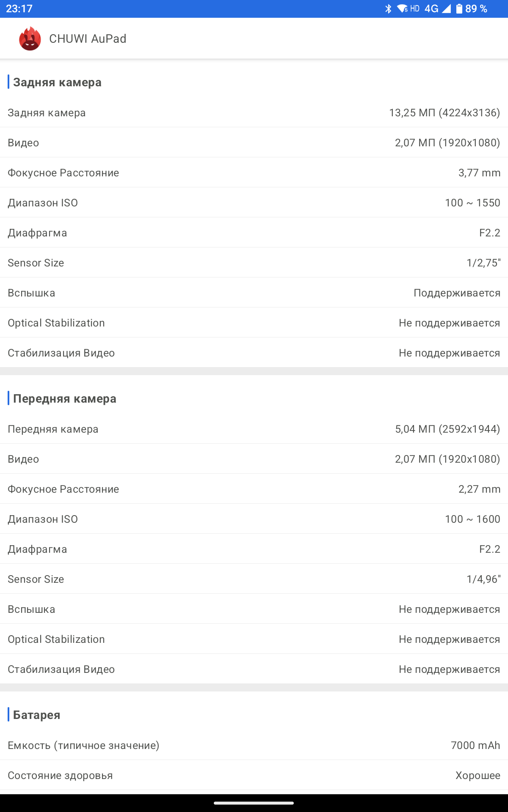This screenshot has width=508, height=812.
Task: Tap the Bluetooth status icon
Action: tap(388, 8)
